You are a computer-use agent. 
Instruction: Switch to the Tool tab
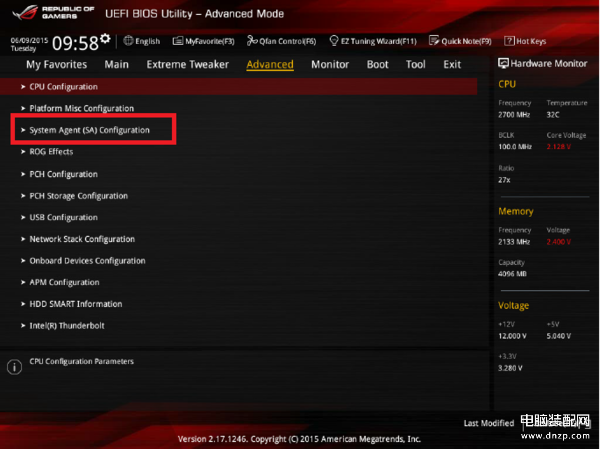point(416,64)
